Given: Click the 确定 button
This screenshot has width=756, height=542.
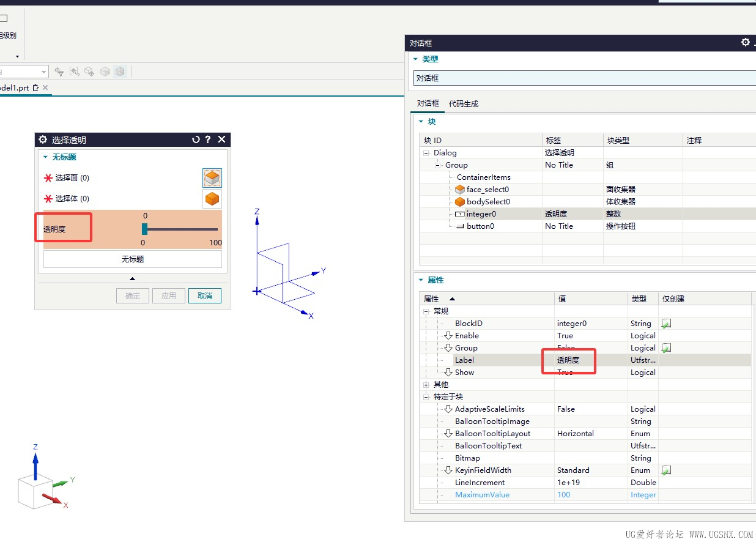Looking at the screenshot, I should [133, 296].
